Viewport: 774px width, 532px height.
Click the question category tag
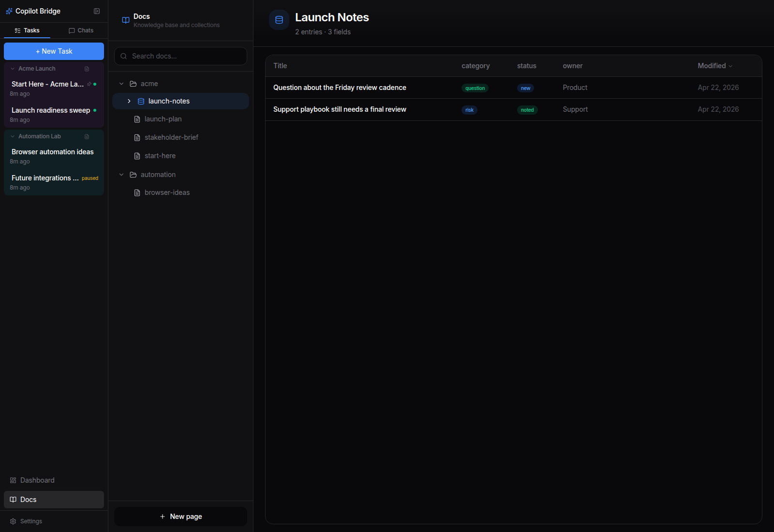click(x=475, y=88)
